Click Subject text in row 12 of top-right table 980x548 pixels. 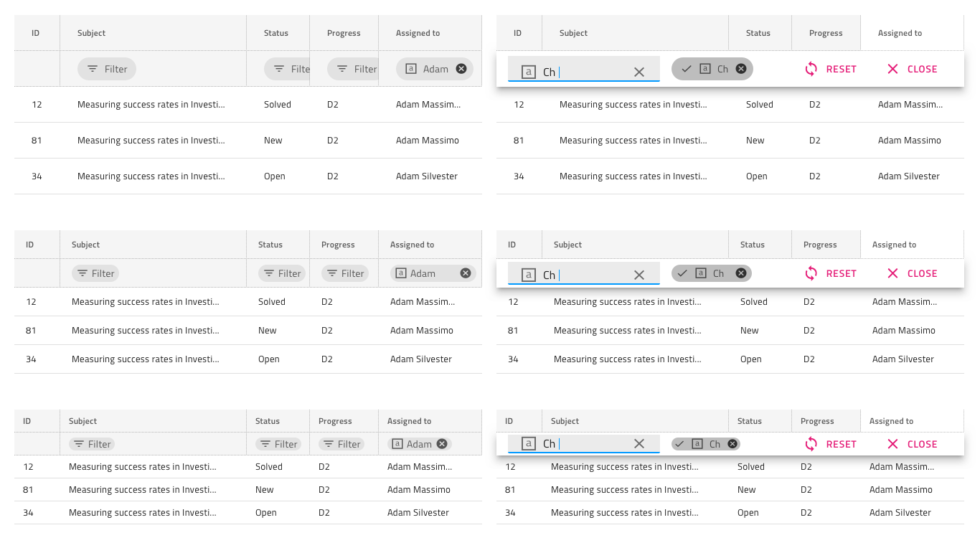(x=633, y=105)
